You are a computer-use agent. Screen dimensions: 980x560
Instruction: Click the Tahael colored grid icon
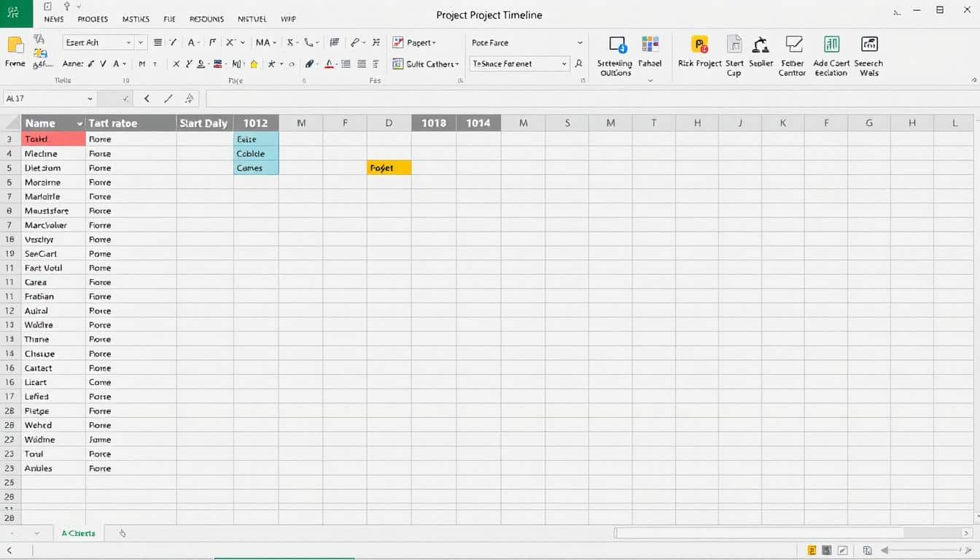[x=650, y=44]
